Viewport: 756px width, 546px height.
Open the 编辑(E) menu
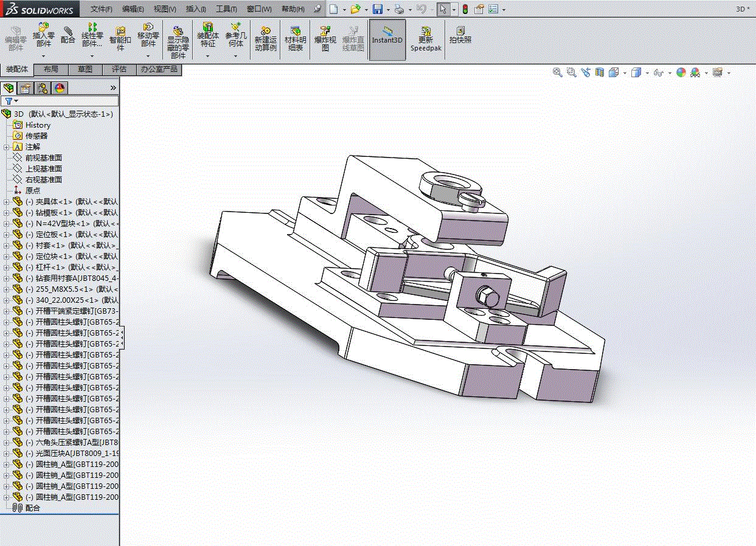[133, 9]
